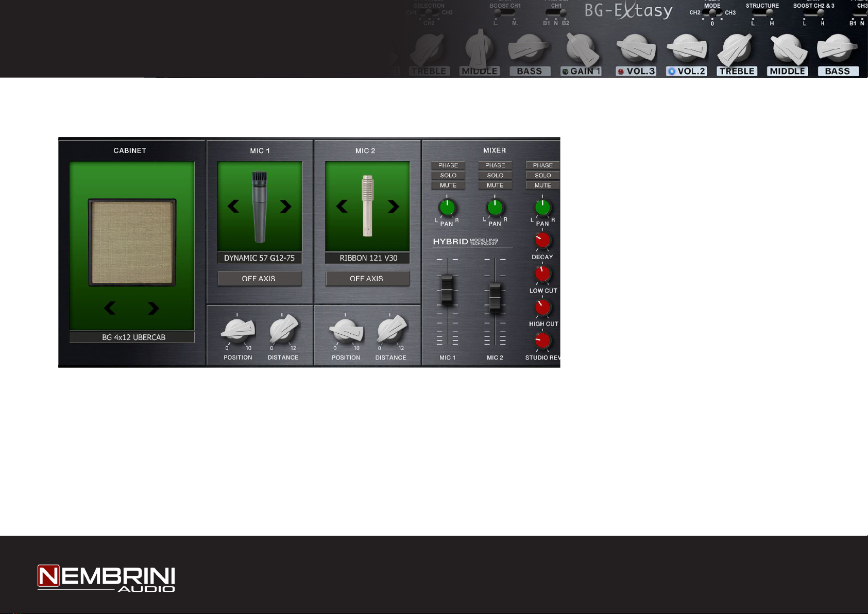Click the MIXER section heading

pyautogui.click(x=495, y=150)
